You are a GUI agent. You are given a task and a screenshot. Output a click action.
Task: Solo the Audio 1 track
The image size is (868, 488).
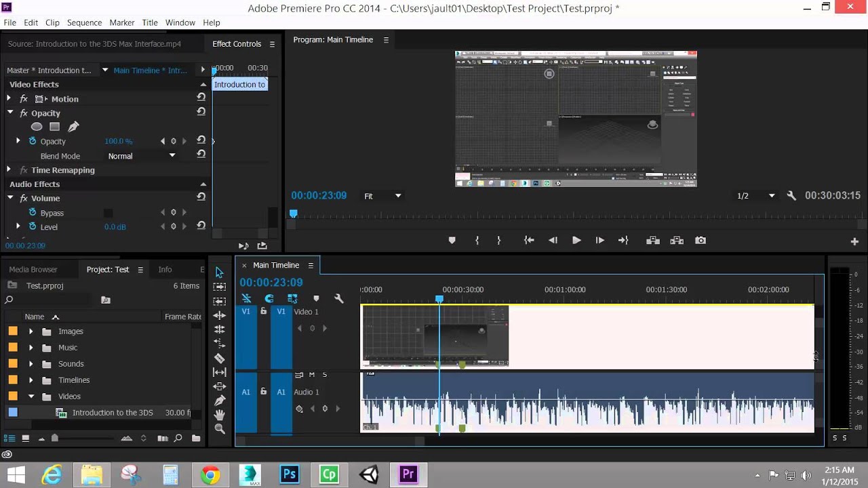pyautogui.click(x=325, y=375)
